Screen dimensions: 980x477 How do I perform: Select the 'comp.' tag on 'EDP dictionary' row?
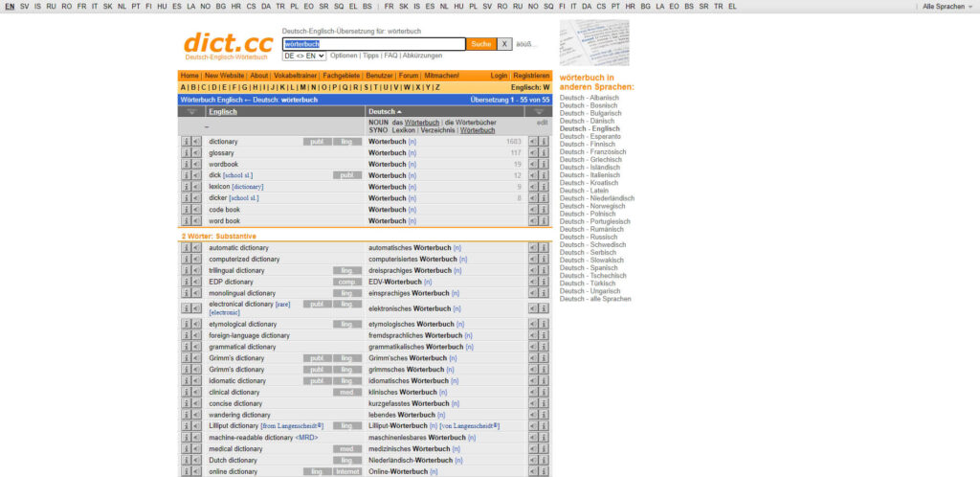[x=347, y=282]
